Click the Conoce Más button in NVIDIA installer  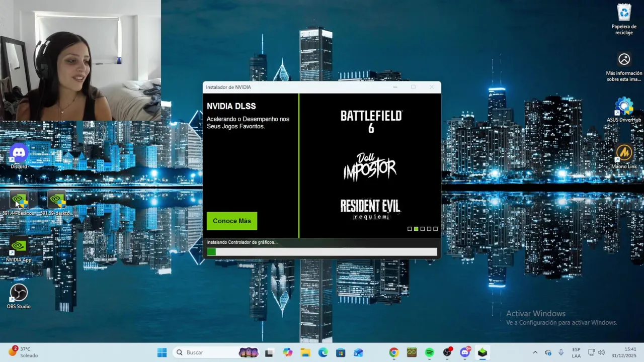(232, 221)
